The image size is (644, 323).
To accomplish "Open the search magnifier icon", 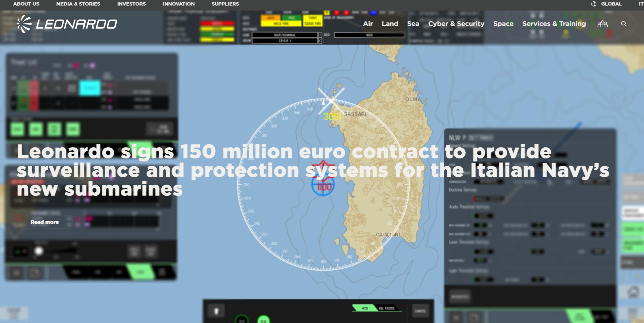I will click(x=624, y=24).
